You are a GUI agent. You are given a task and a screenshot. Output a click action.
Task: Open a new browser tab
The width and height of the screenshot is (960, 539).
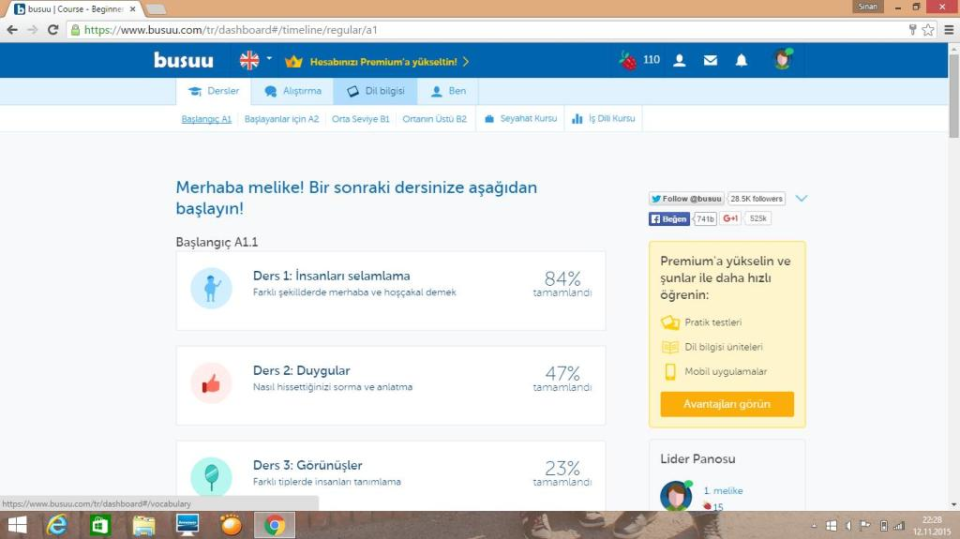pyautogui.click(x=156, y=9)
